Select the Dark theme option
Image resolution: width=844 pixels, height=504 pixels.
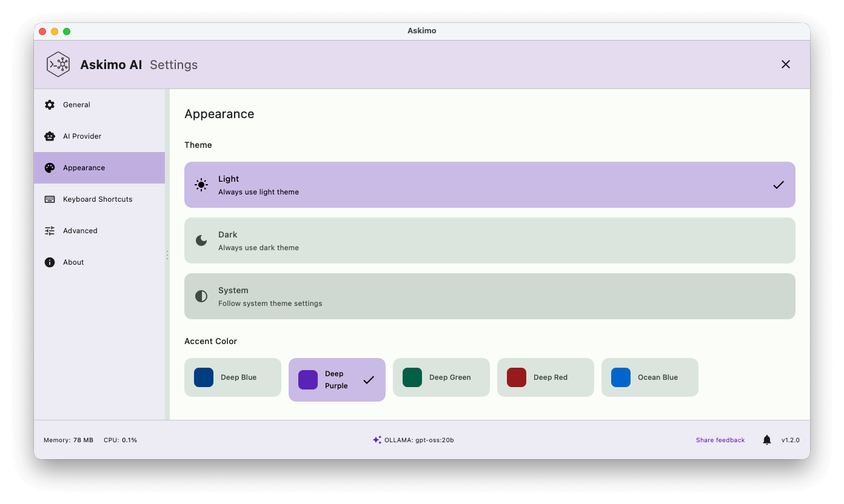coord(489,240)
